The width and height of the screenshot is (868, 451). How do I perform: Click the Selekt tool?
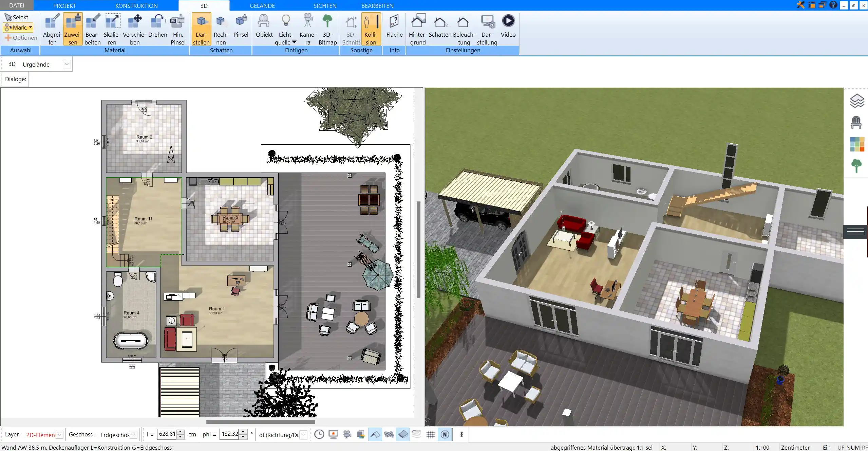pos(17,17)
